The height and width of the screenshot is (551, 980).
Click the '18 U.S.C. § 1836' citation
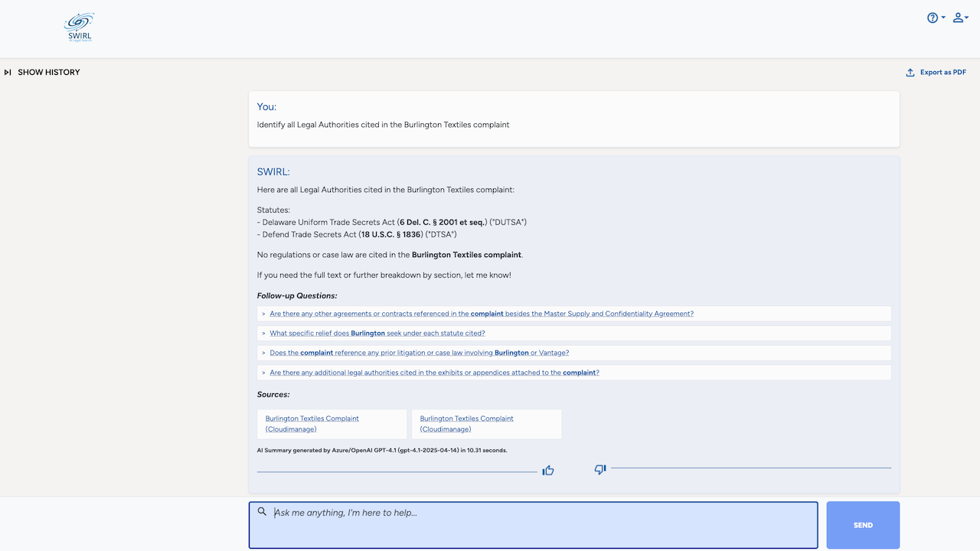coord(391,235)
